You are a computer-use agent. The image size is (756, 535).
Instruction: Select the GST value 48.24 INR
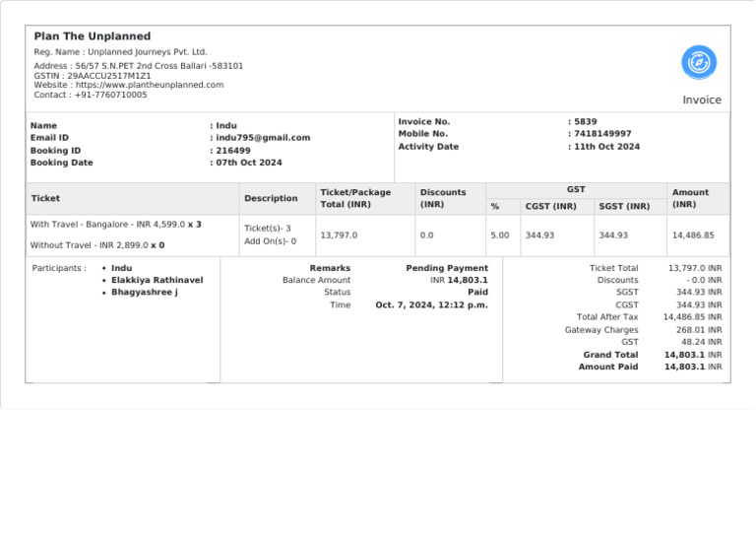tap(701, 342)
